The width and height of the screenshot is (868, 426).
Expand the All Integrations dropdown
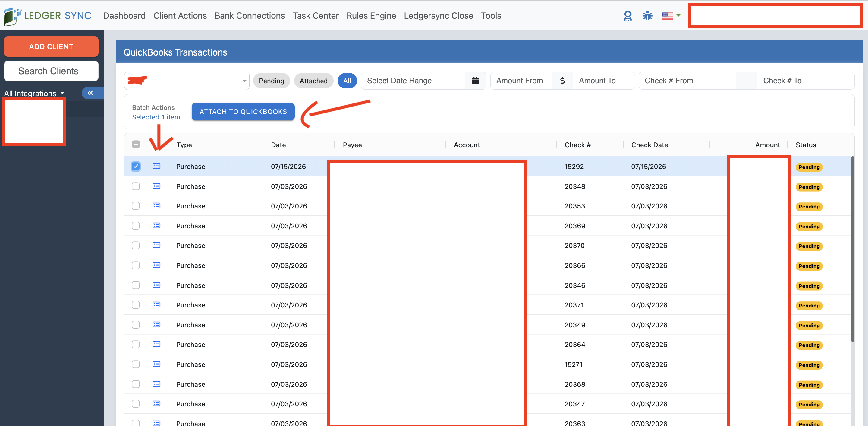coord(34,94)
